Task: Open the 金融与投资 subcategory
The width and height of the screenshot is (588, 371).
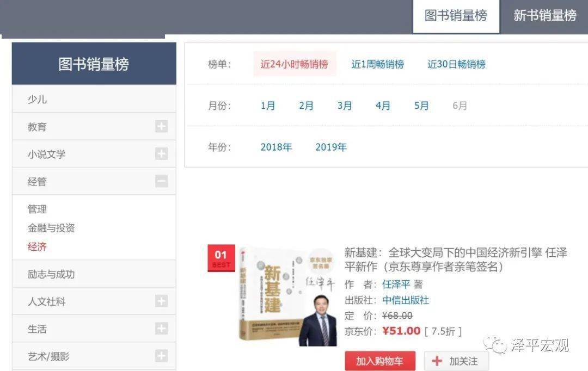Action: pos(51,228)
